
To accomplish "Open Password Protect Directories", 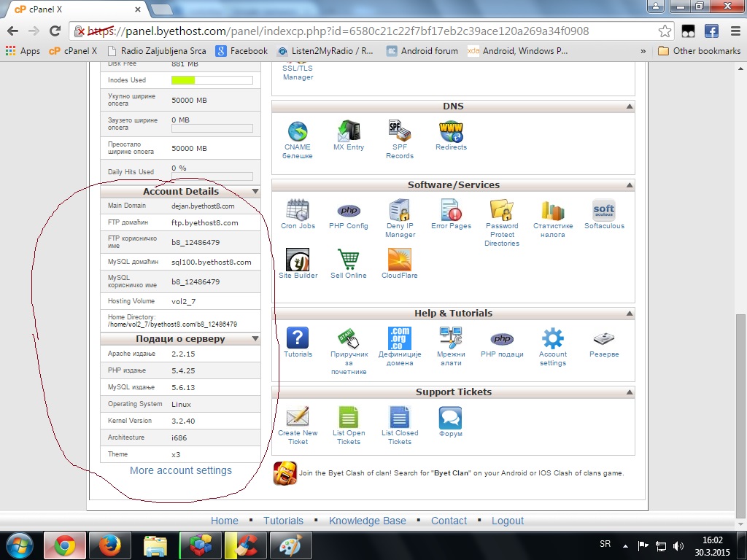I will (x=502, y=210).
